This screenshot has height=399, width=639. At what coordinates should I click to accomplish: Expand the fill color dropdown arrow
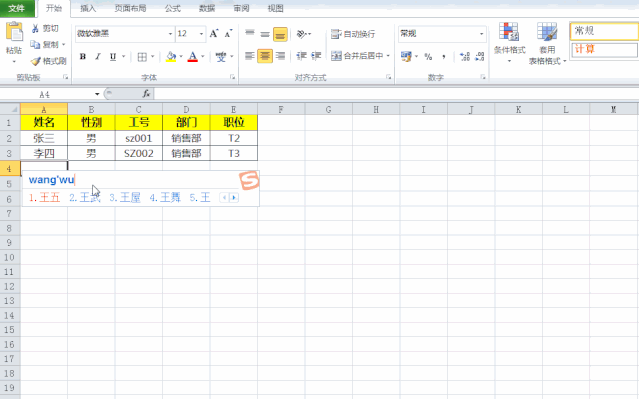pos(181,57)
